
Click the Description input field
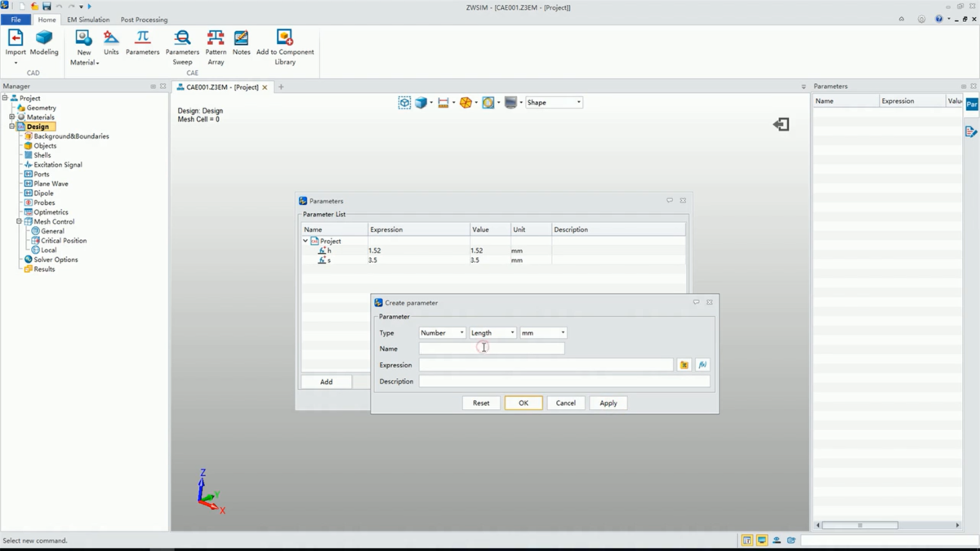pyautogui.click(x=564, y=381)
